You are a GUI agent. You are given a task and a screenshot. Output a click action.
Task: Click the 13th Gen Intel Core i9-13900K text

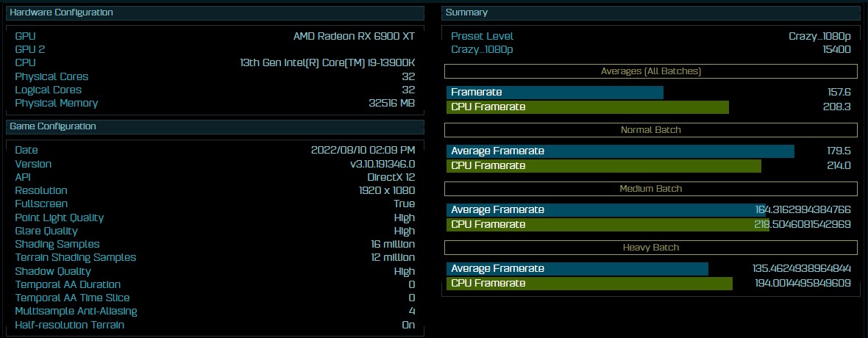pos(327,63)
